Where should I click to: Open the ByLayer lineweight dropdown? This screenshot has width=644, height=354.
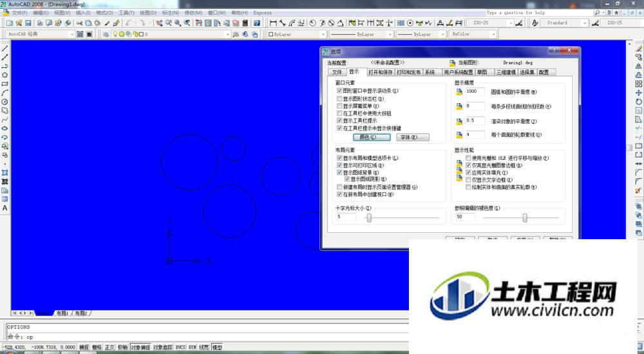442,35
